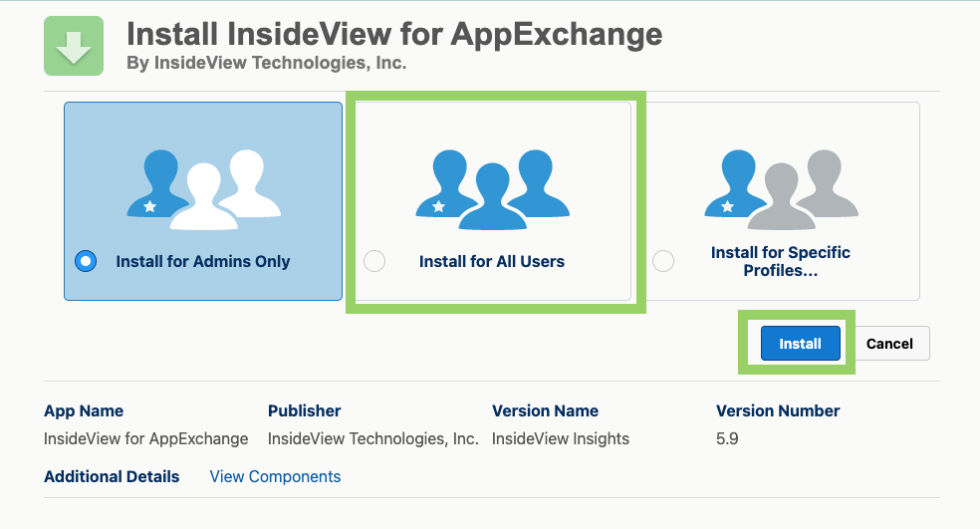
Task: Click the InsideView Insights version name value
Action: pos(561,439)
